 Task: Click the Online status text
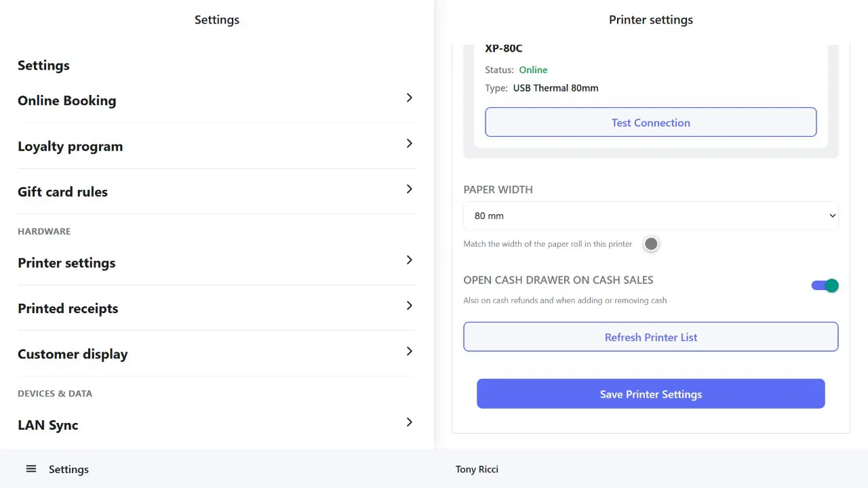tap(533, 70)
